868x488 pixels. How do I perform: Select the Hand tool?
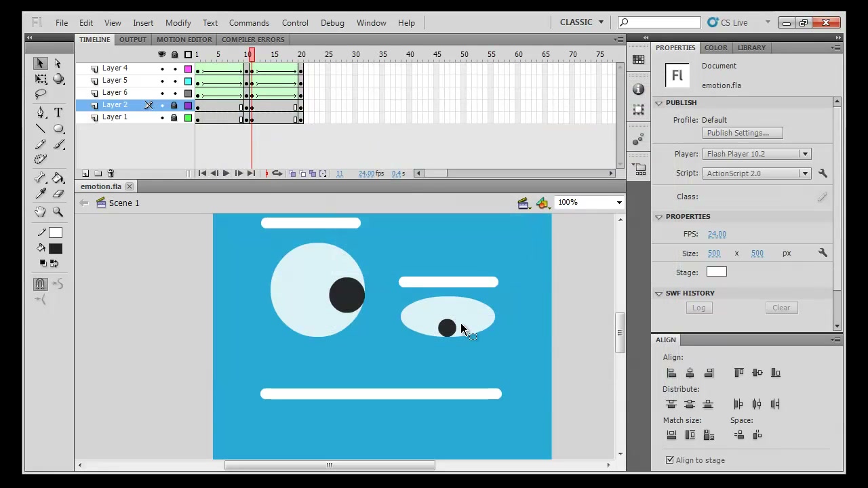[40, 212]
